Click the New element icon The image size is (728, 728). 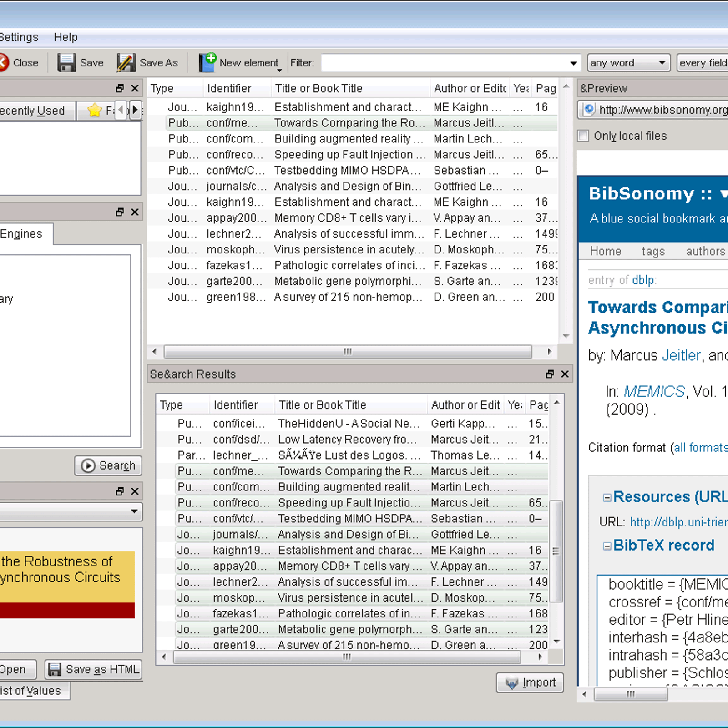[207, 62]
